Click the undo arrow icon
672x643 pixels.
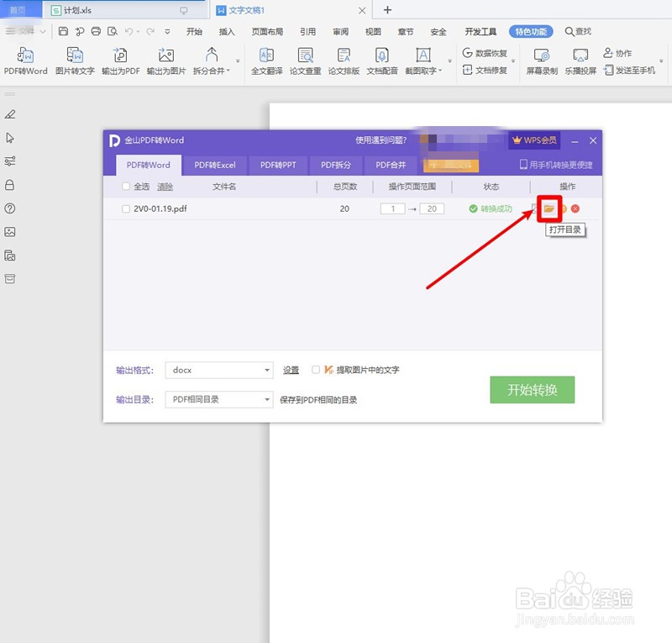click(x=129, y=31)
